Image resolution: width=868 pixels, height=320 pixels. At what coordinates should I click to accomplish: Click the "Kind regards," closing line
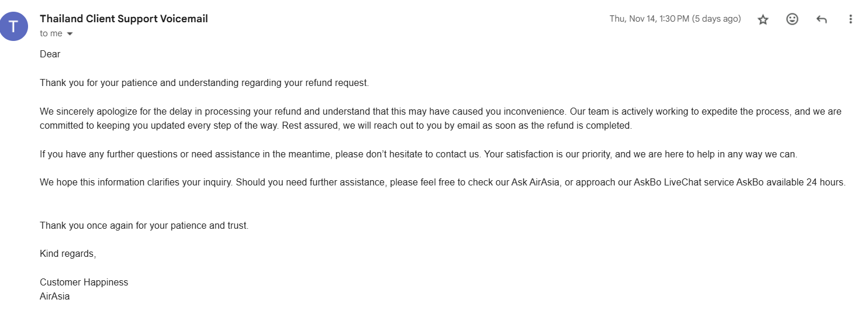point(68,253)
